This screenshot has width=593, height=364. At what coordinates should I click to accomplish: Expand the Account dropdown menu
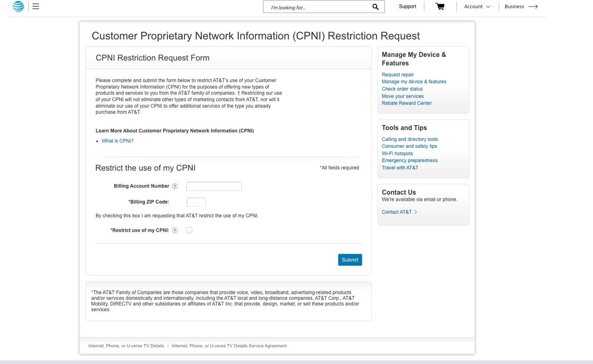click(x=477, y=6)
